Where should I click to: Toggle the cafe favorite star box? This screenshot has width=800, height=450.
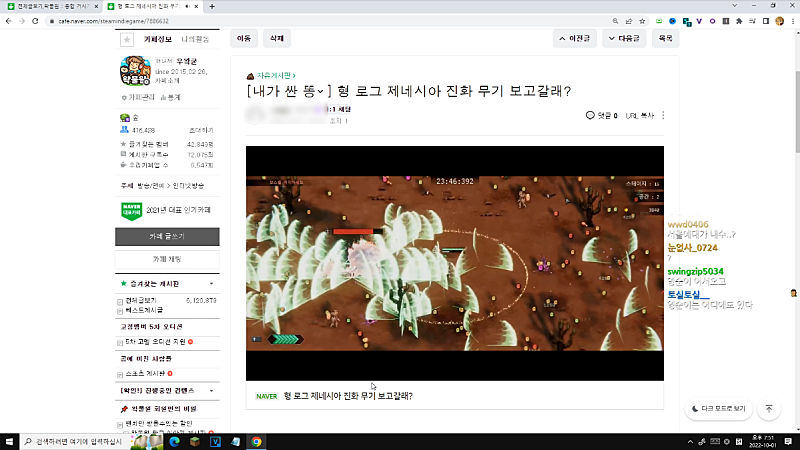pyautogui.click(x=127, y=39)
